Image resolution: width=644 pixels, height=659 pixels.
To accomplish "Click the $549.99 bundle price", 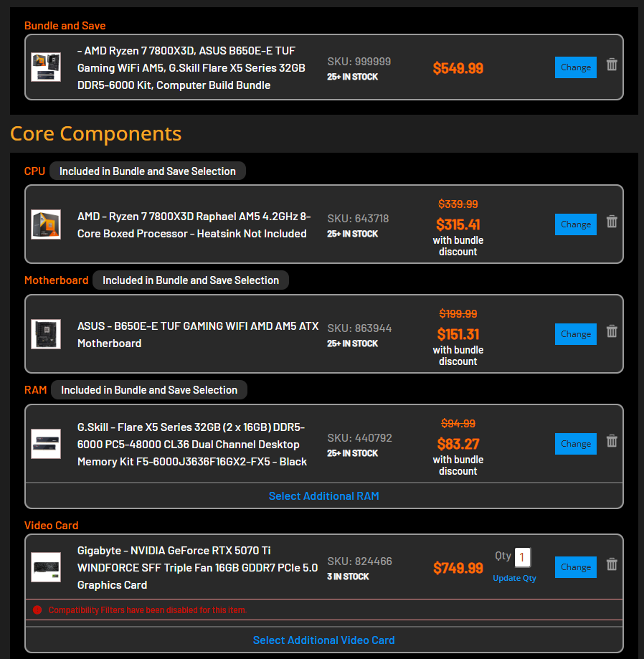I will (458, 68).
